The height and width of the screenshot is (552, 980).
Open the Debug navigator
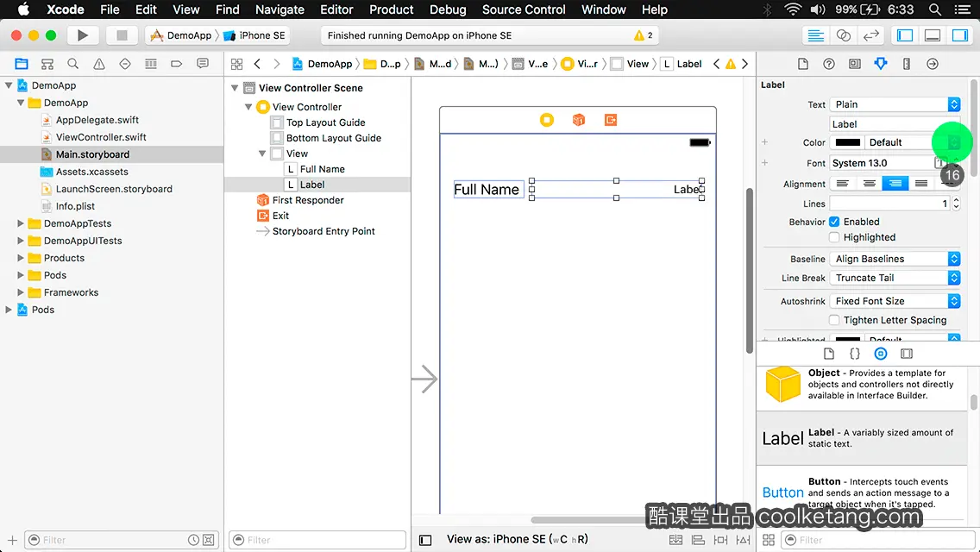click(x=151, y=64)
